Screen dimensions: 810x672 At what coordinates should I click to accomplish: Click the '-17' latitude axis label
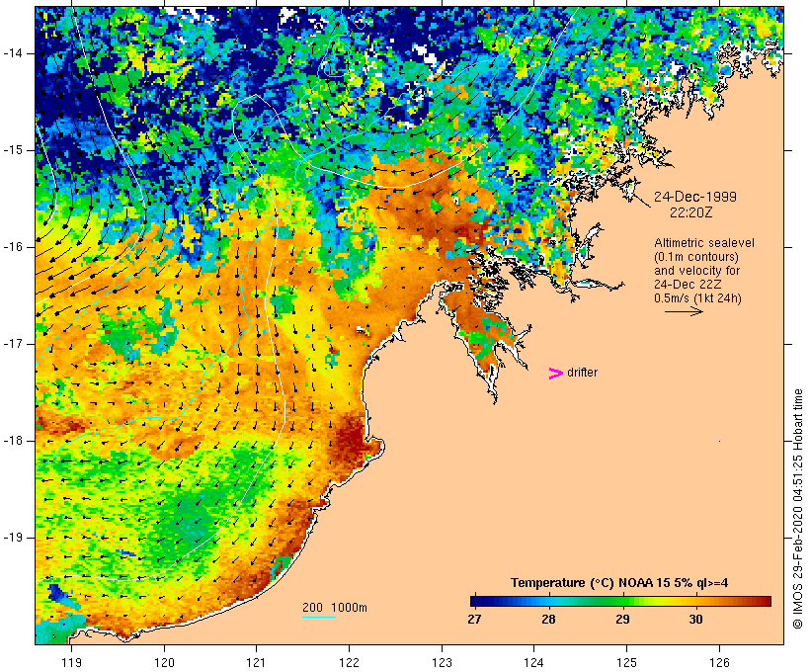point(13,344)
